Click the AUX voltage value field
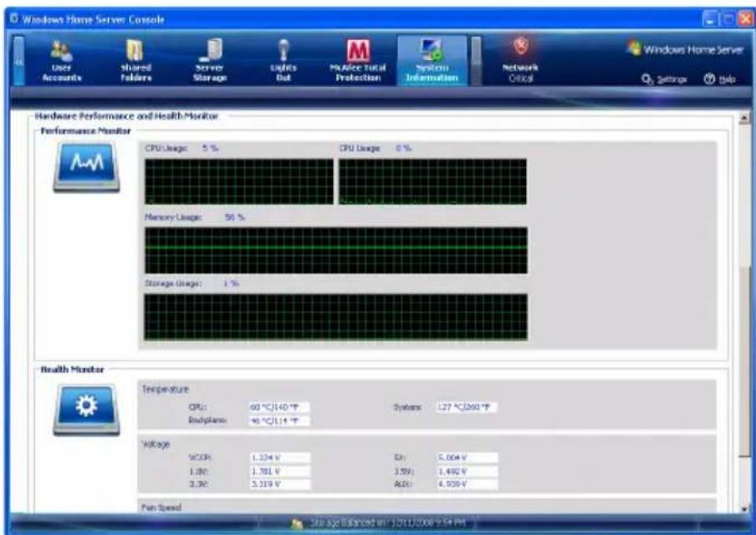The image size is (756, 535). [467, 484]
